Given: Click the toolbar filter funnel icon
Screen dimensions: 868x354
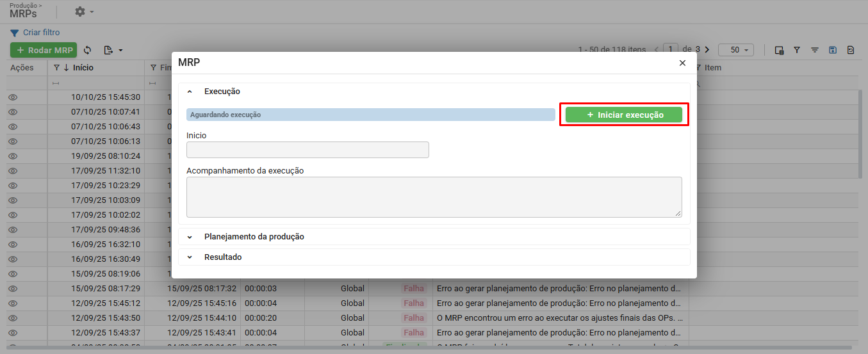Looking at the screenshot, I should [x=797, y=50].
